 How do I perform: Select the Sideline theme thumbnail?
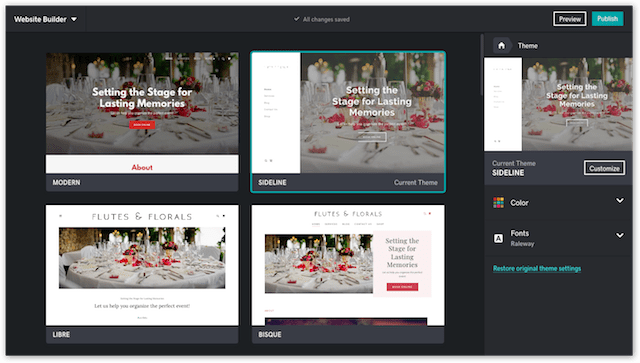click(x=348, y=113)
